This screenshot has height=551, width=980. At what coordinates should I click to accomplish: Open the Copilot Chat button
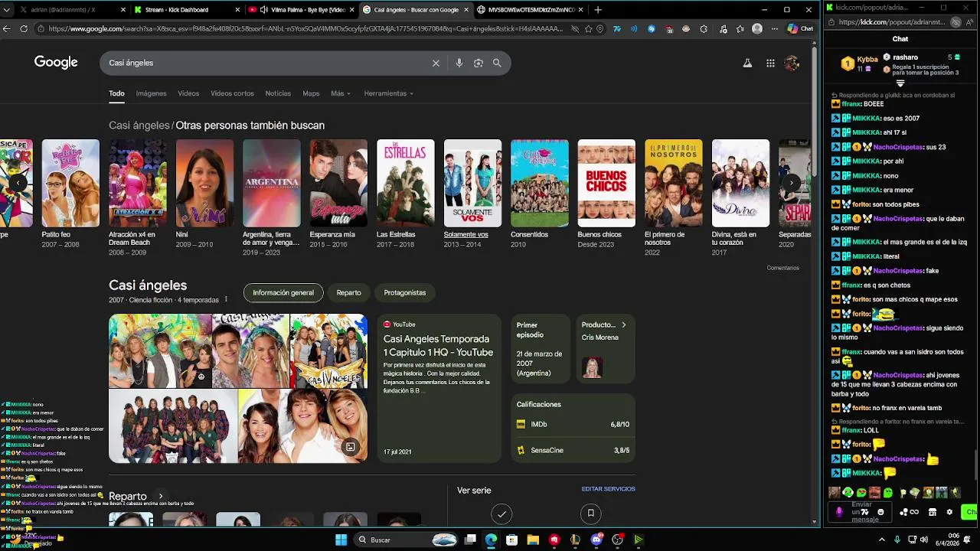pos(801,29)
